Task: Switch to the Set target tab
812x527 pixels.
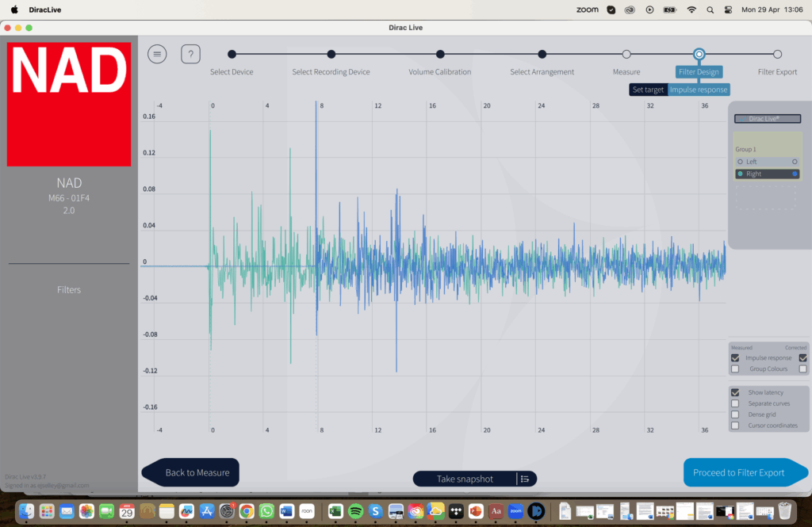Action: pyautogui.click(x=648, y=90)
